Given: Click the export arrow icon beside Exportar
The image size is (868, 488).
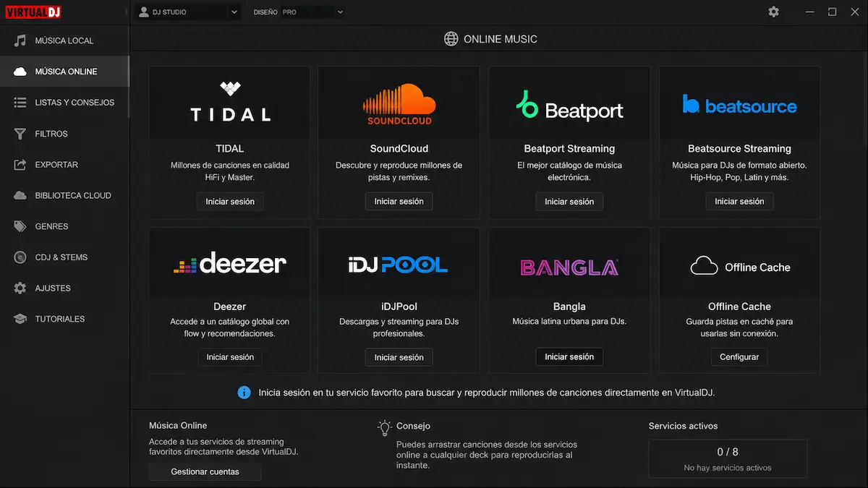Looking at the screenshot, I should [x=20, y=164].
